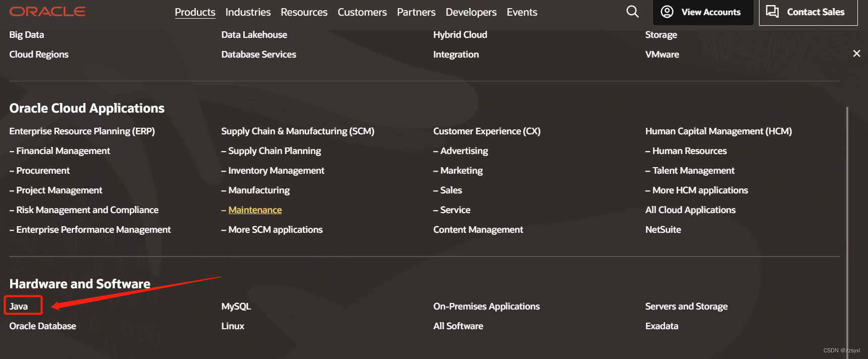Go to Cloud Regions

click(x=39, y=55)
